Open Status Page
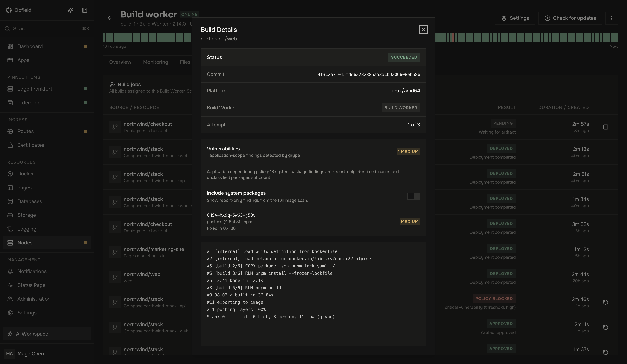The height and width of the screenshot is (364, 627). [47, 285]
